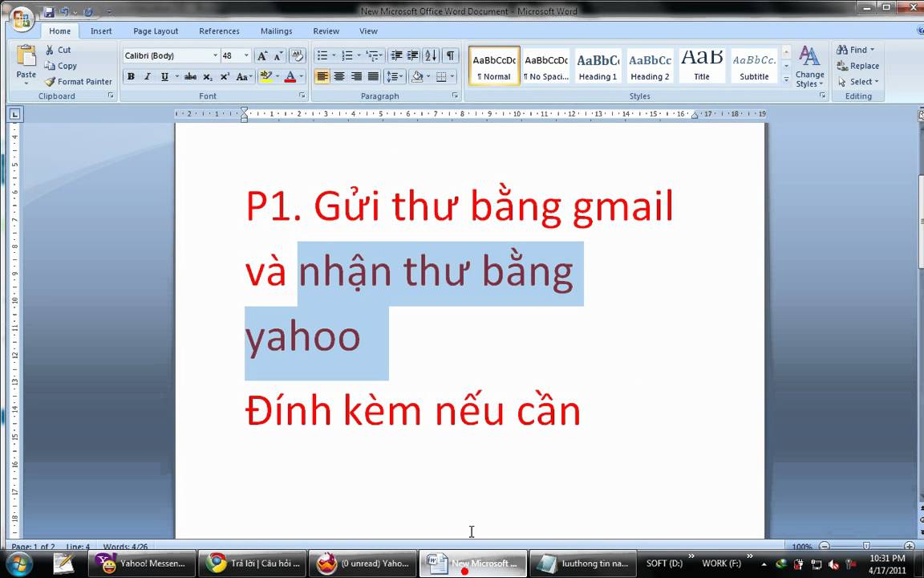Apply the Heading 2 style
The image size is (924, 578).
650,66
